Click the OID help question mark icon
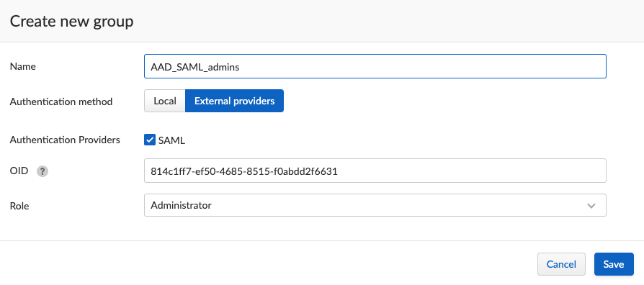644x285 pixels. [43, 171]
